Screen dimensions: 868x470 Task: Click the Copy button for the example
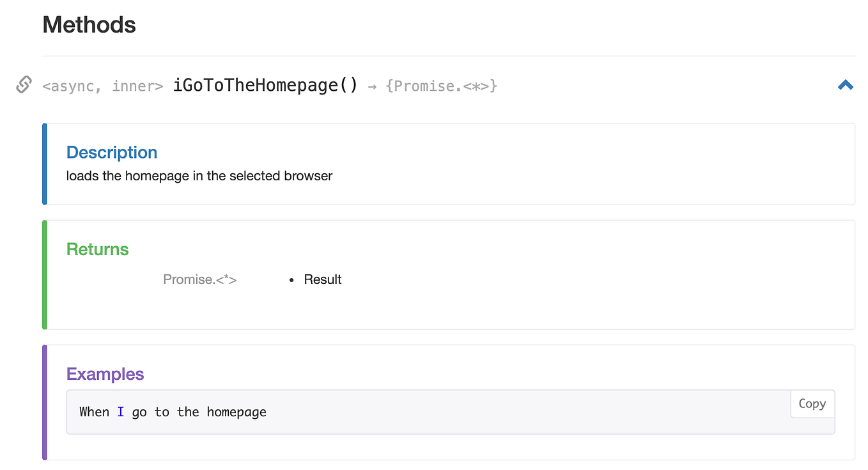tap(812, 403)
